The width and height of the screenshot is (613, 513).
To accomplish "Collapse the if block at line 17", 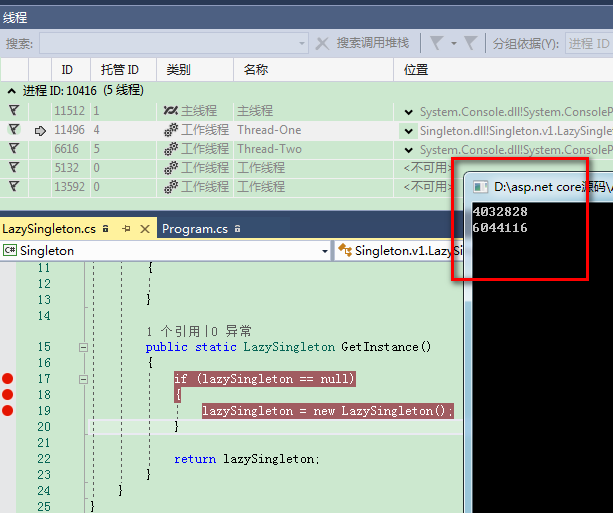I will coord(83,379).
